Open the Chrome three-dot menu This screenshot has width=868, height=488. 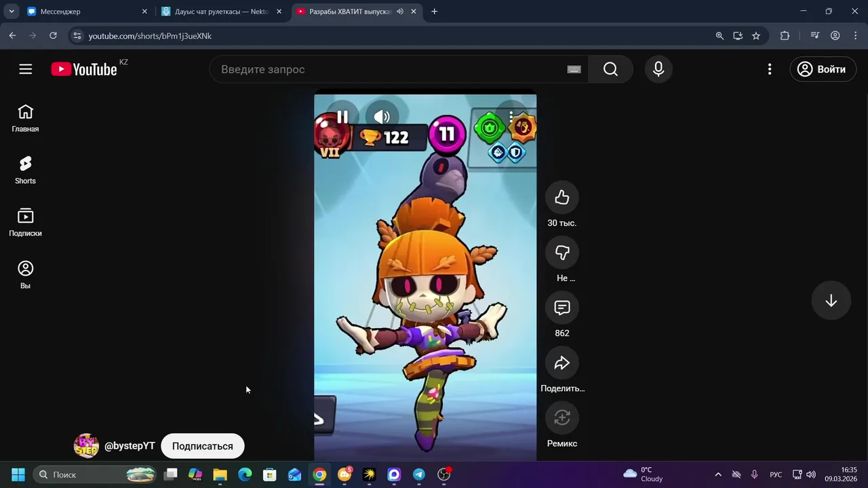point(854,35)
